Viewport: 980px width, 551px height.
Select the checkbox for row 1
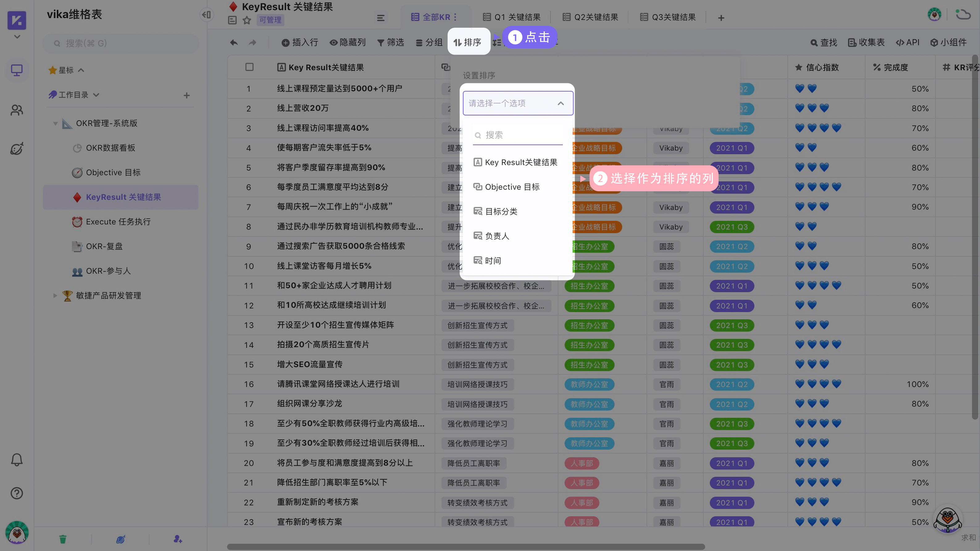tap(250, 89)
